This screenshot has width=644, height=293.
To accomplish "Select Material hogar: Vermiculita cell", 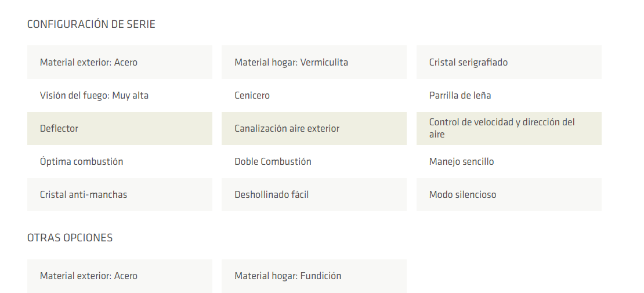I will coord(314,62).
